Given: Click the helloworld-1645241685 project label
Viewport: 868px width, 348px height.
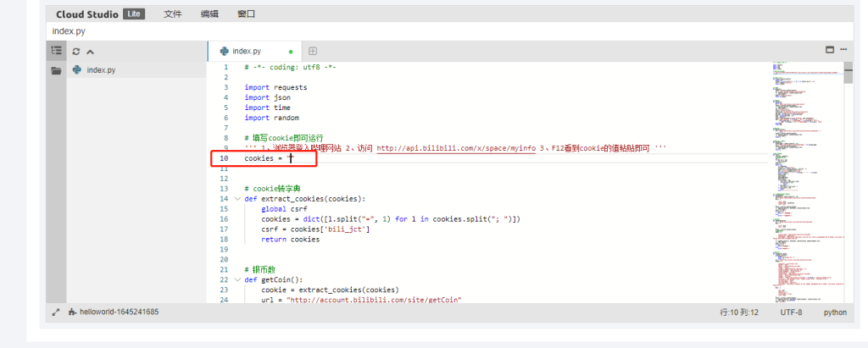Looking at the screenshot, I should (x=119, y=312).
